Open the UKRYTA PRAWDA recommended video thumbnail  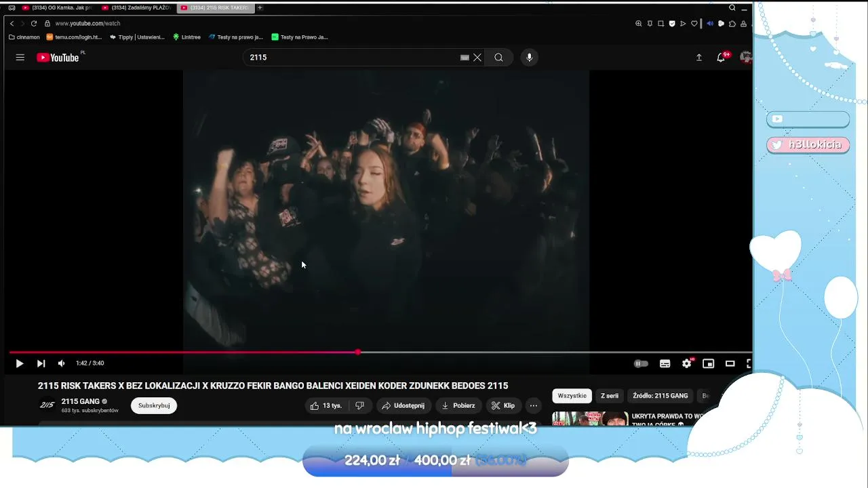click(x=590, y=419)
